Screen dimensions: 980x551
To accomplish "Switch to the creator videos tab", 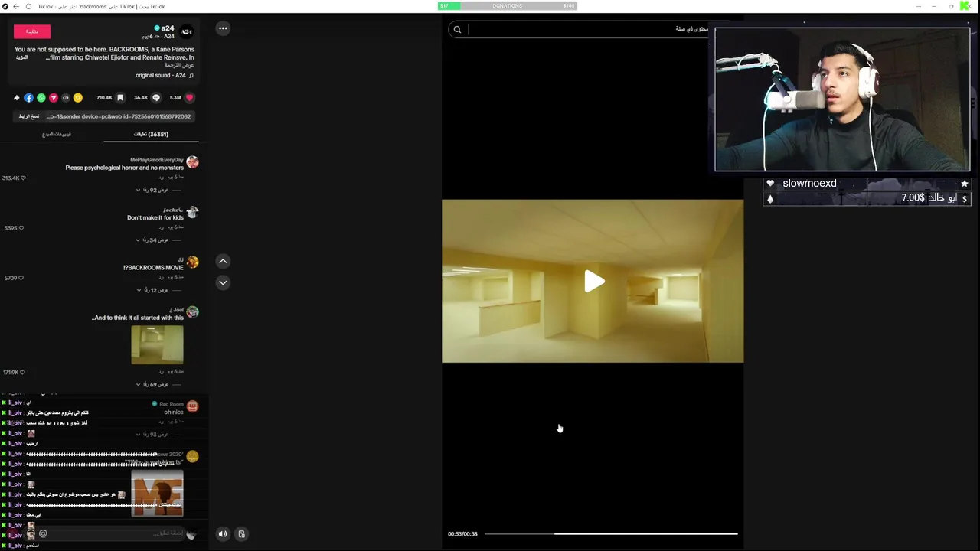I will (57, 134).
